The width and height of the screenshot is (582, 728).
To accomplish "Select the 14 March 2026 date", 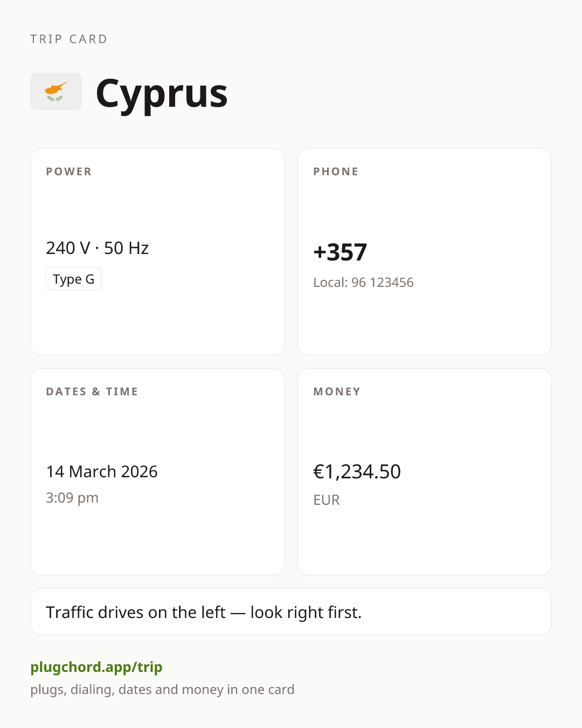I will (x=102, y=472).
